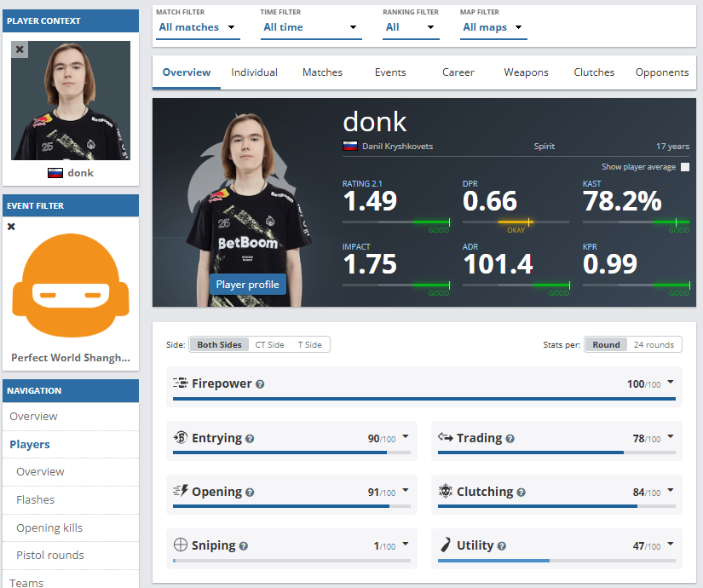Switch to CT Side stats
This screenshot has height=588, width=703.
tap(269, 344)
